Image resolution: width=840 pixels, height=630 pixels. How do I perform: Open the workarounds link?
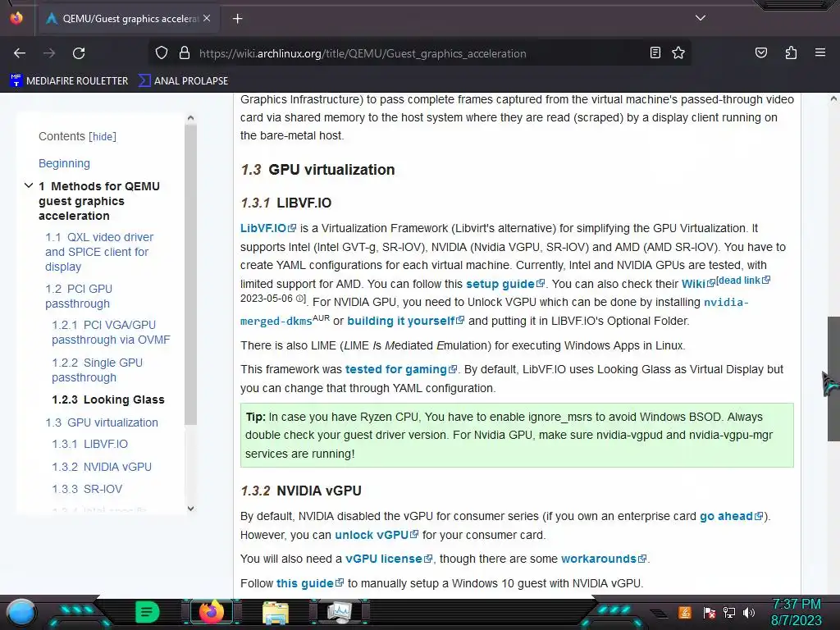[x=604, y=559]
